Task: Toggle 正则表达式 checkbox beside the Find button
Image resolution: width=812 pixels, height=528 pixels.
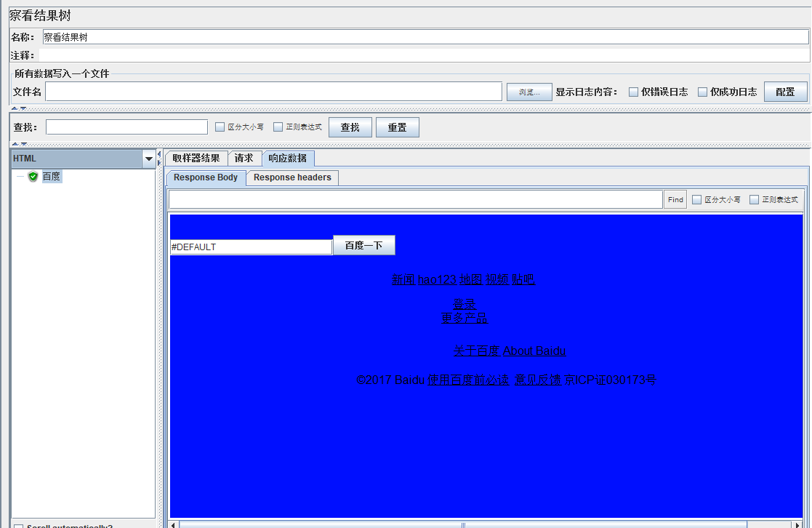Action: tap(754, 199)
